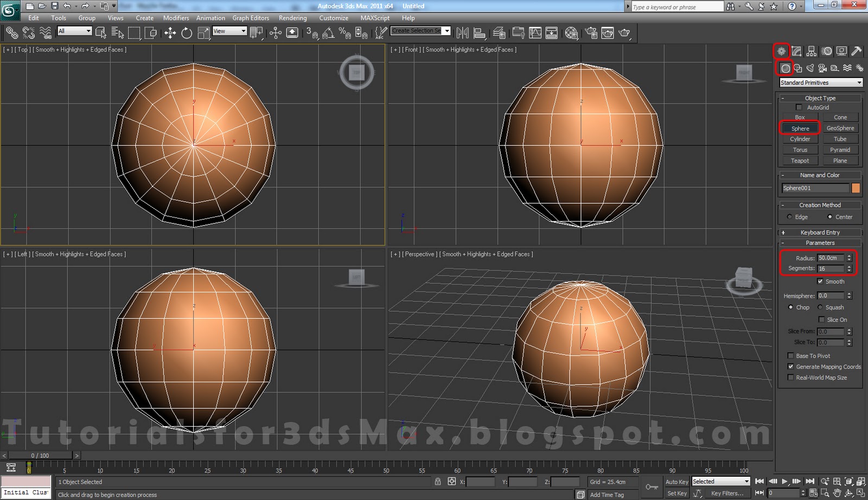Choose the Squash hemisphere option
The image size is (868, 500).
tap(820, 307)
